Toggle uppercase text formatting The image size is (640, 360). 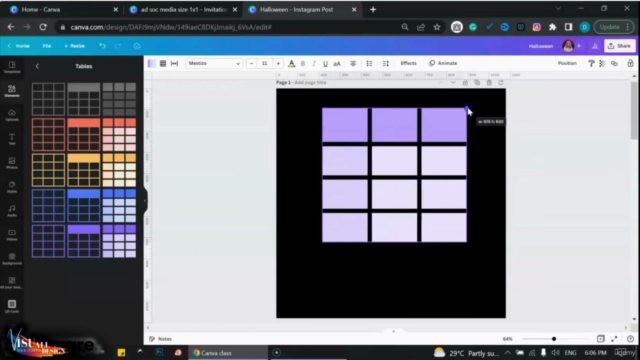337,63
